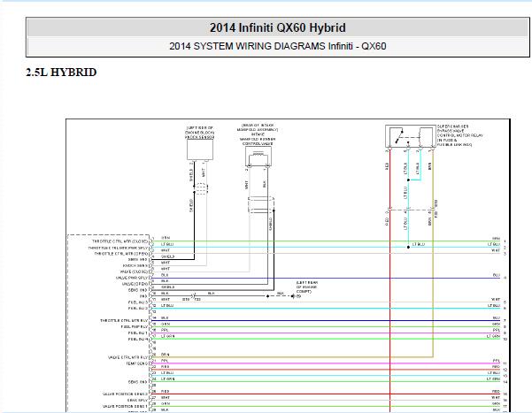Click the 'VALVE PWR SPLY' pin label

132,278
